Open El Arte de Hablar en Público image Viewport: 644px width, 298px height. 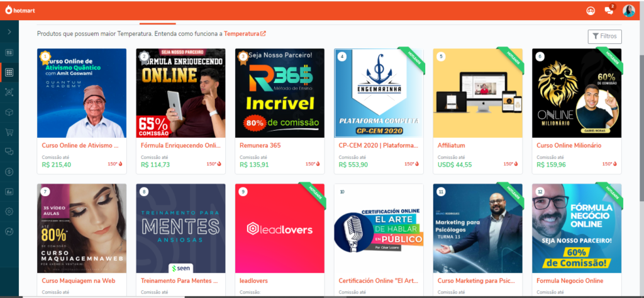click(379, 228)
